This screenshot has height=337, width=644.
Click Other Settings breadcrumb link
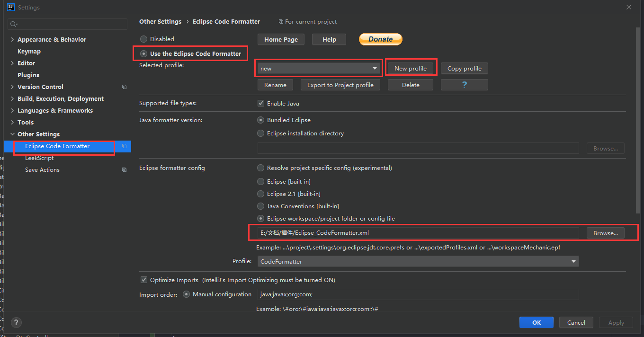point(160,22)
